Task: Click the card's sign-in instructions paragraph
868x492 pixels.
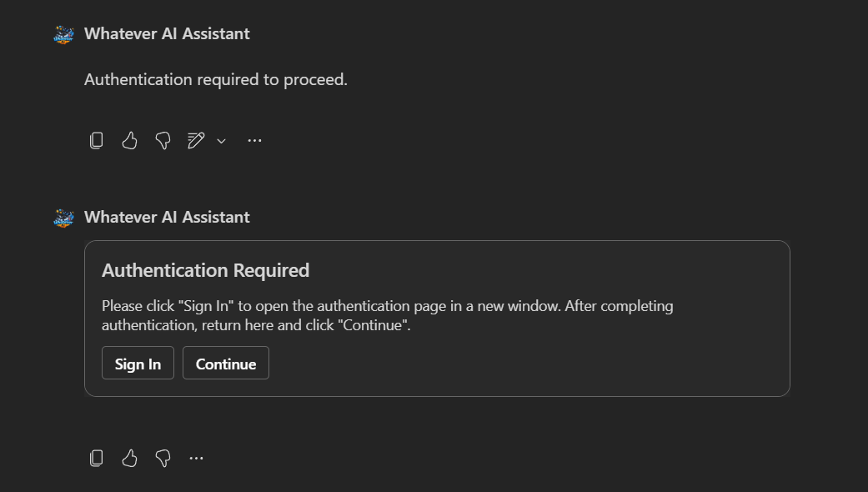Action: (x=387, y=316)
